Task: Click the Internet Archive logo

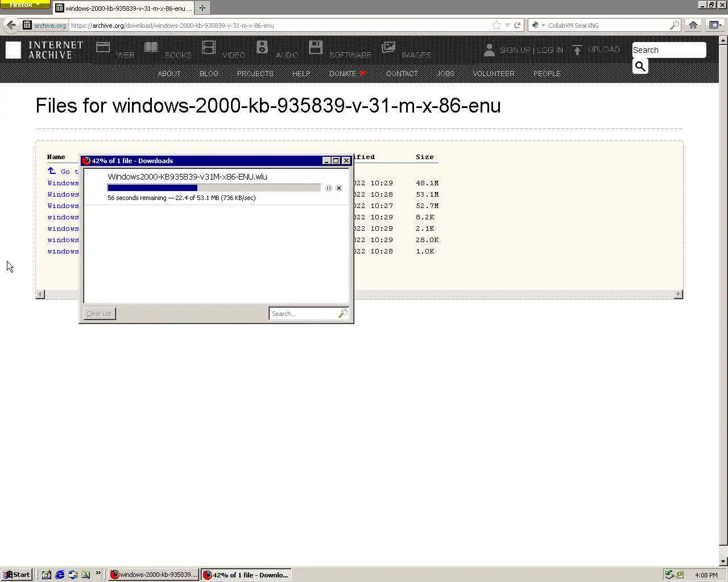Action: coord(44,50)
